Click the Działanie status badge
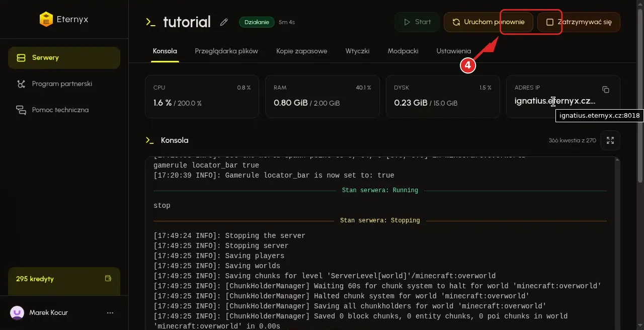The height and width of the screenshot is (330, 644). tap(257, 22)
